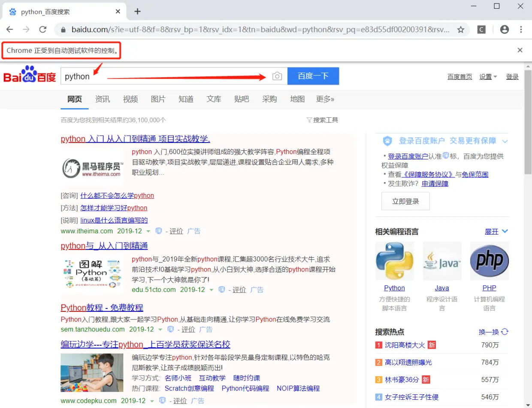Reload the page with refresh icon

[x=42, y=30]
